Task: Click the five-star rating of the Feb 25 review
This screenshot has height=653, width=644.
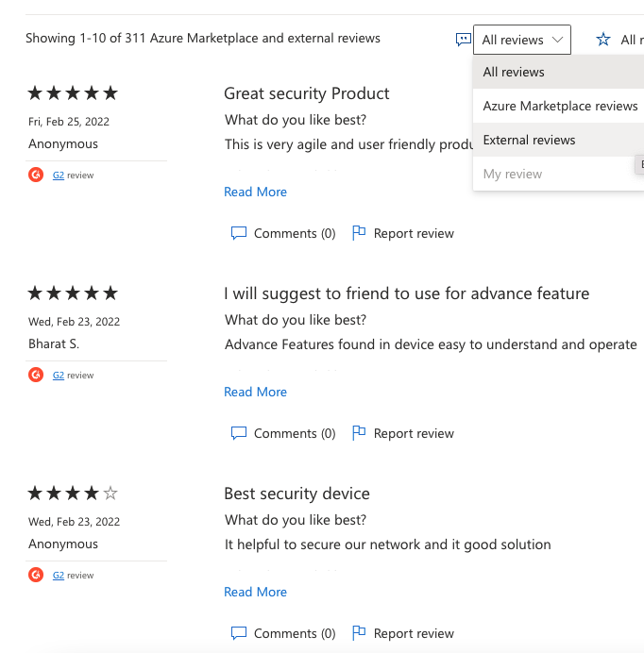Action: 73,92
